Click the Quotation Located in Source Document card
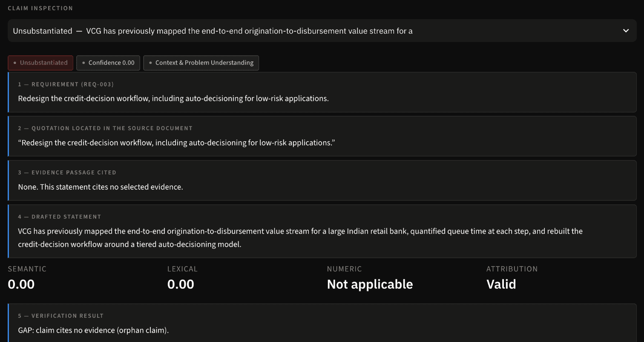The width and height of the screenshot is (644, 342). (322, 137)
